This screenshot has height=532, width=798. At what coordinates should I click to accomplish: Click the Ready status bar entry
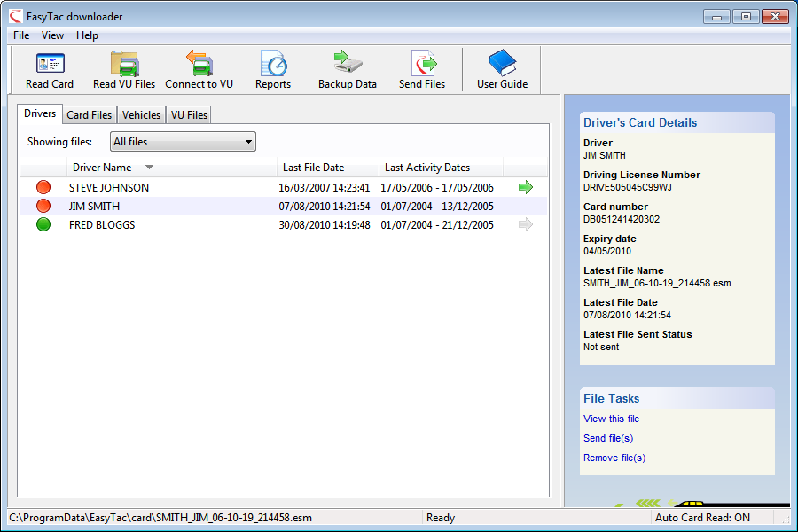440,518
